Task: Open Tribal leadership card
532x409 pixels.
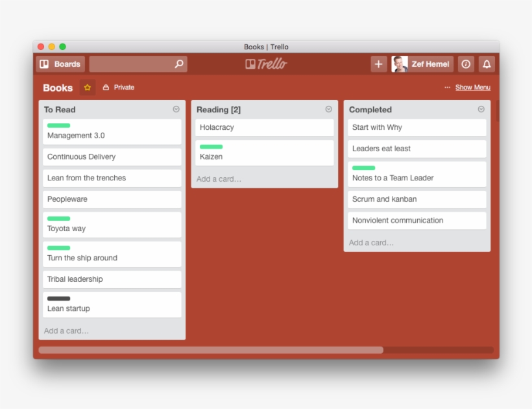Action: (x=112, y=279)
